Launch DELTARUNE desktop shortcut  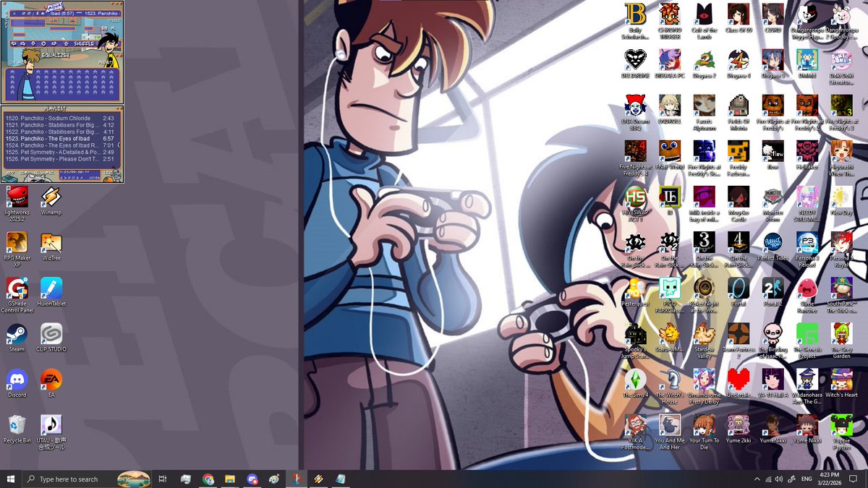point(635,63)
